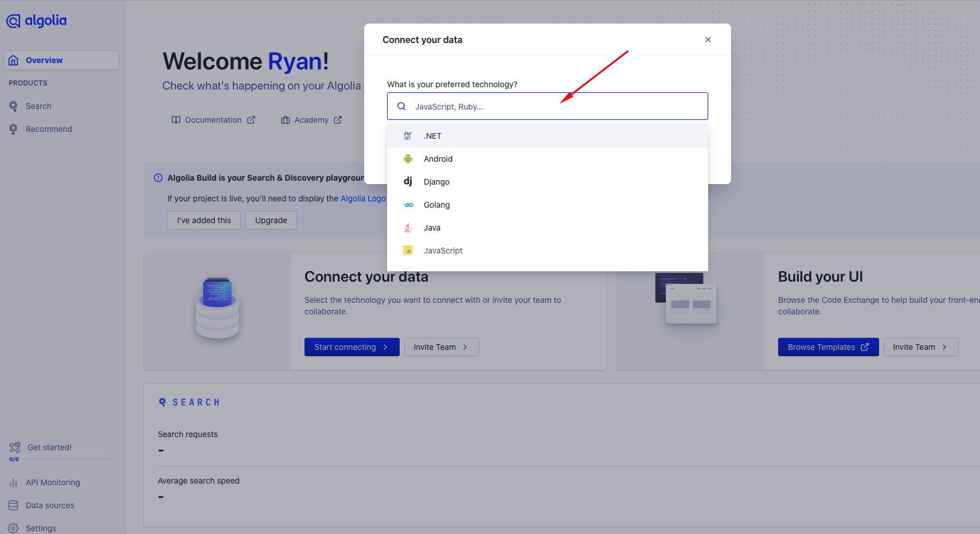Choose Java from the technology list
The height and width of the screenshot is (534, 980).
548,228
